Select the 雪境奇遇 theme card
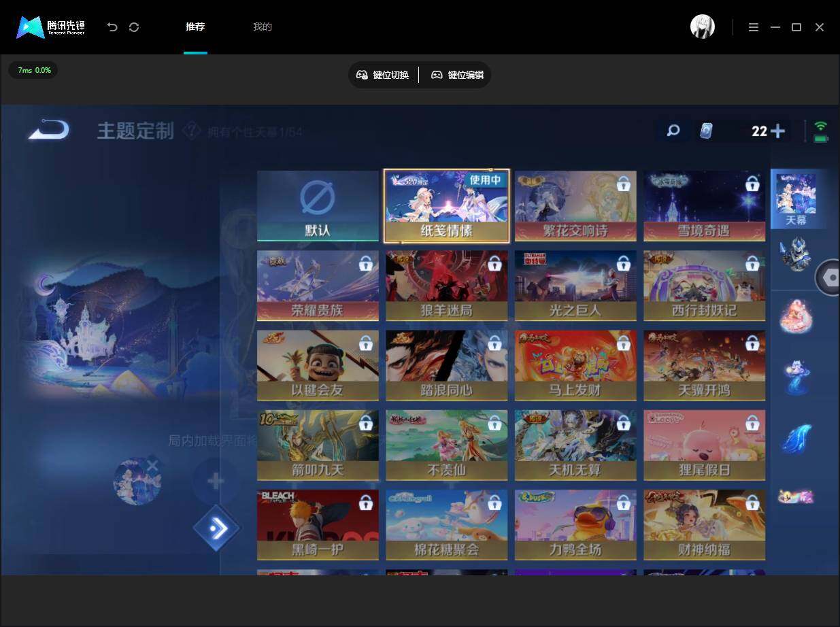The height and width of the screenshot is (627, 840). 704,205
